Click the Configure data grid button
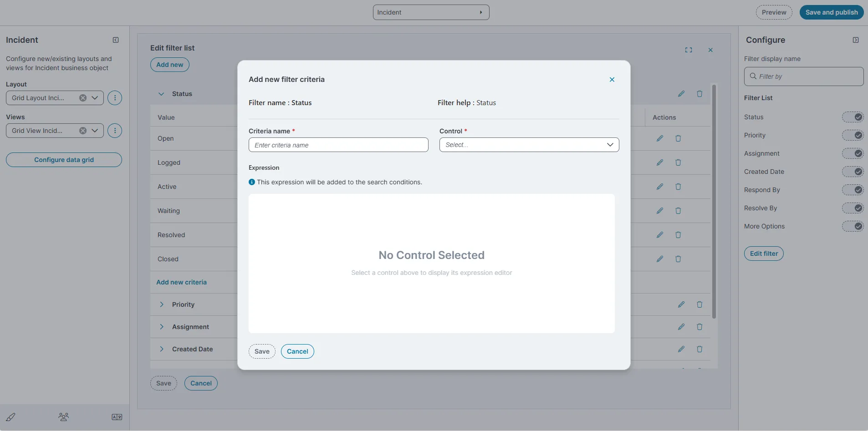This screenshot has width=868, height=431. tap(64, 160)
